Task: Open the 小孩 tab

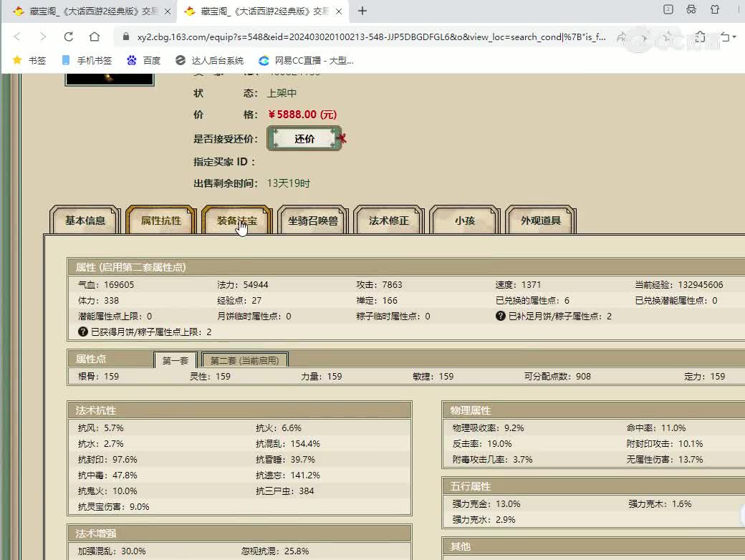Action: [x=465, y=221]
